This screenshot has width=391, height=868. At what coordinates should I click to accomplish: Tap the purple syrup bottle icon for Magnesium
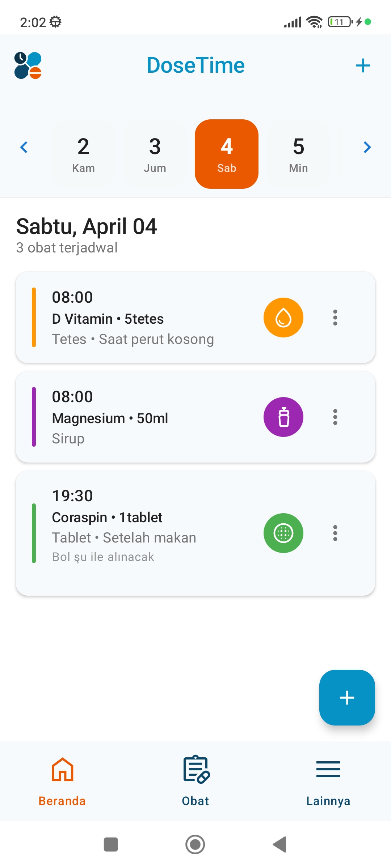coord(283,417)
